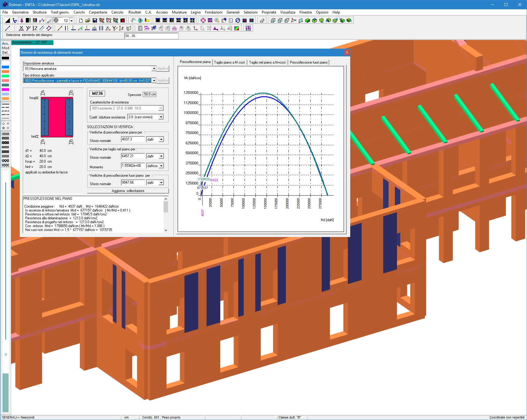
Task: Activate the Sel. mode toggle in sidebar
Action: coord(5,52)
